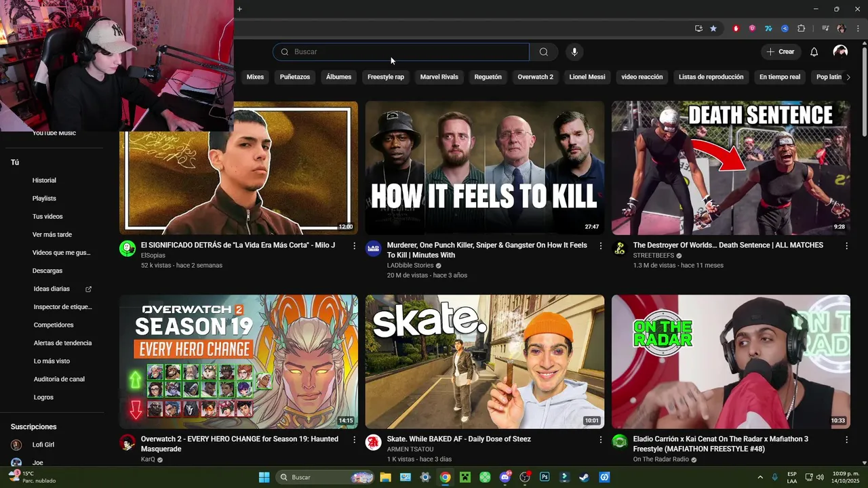The width and height of the screenshot is (868, 488).
Task: Click KarQ channel avatar
Action: 127,443
